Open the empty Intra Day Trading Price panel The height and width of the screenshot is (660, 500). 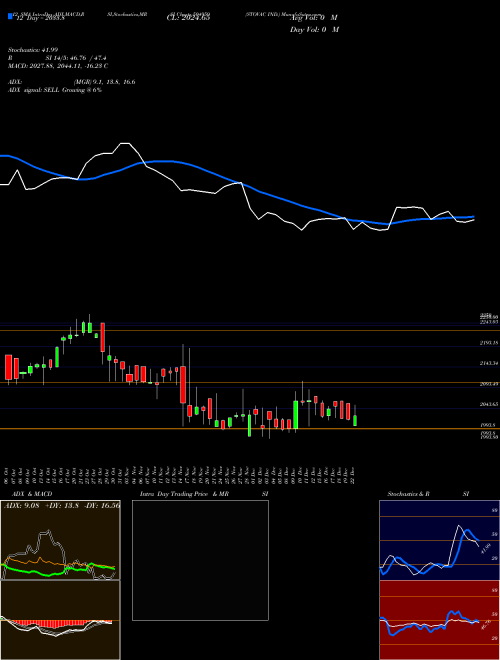coord(200,560)
